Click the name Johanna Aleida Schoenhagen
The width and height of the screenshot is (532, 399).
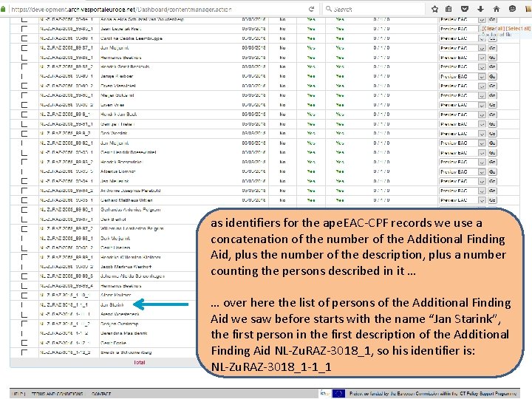coord(132,276)
